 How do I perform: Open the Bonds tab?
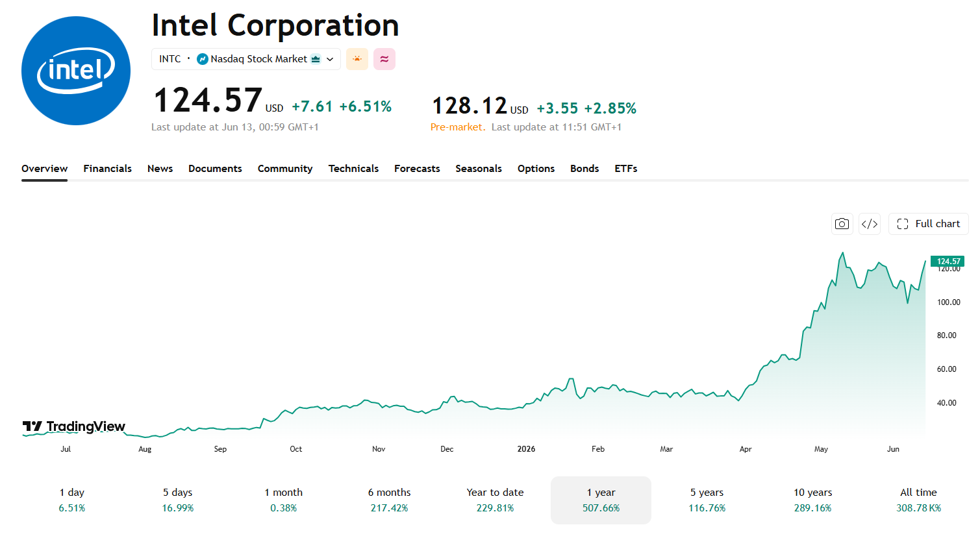[x=584, y=169]
